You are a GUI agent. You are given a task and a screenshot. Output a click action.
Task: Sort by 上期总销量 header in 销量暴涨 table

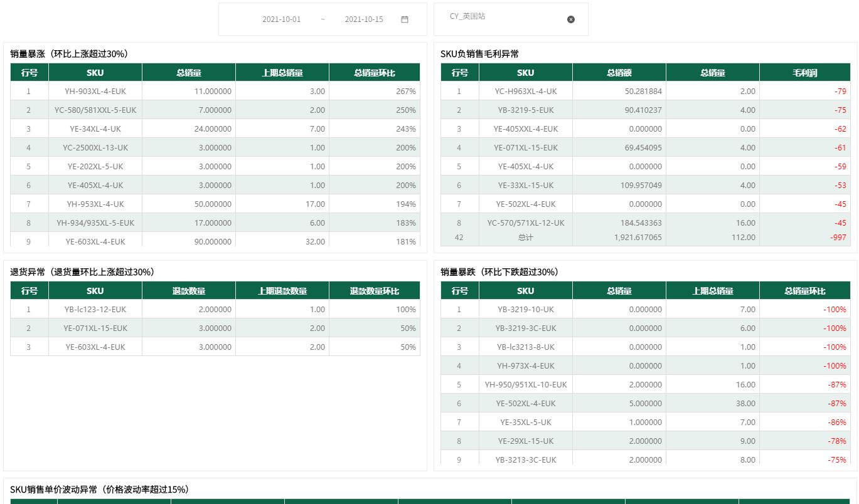tap(282, 73)
